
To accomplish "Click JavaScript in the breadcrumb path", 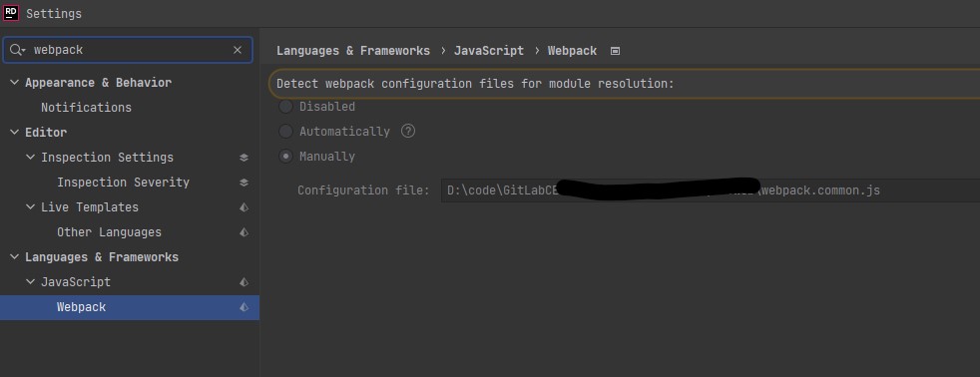I will pyautogui.click(x=489, y=51).
